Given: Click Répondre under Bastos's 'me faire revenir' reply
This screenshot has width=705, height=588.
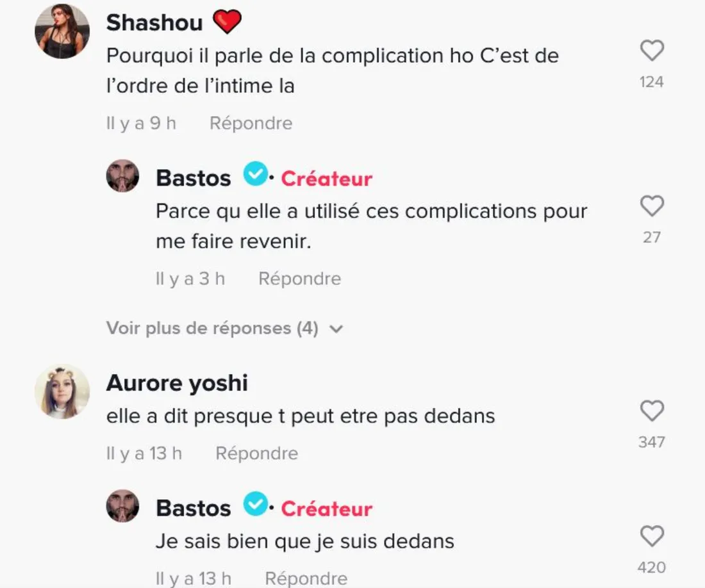Looking at the screenshot, I should pyautogui.click(x=299, y=279).
